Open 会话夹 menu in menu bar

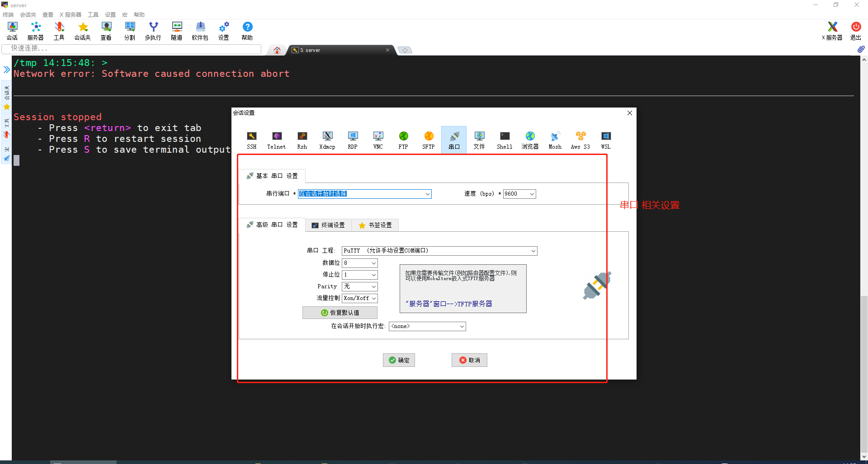point(28,15)
